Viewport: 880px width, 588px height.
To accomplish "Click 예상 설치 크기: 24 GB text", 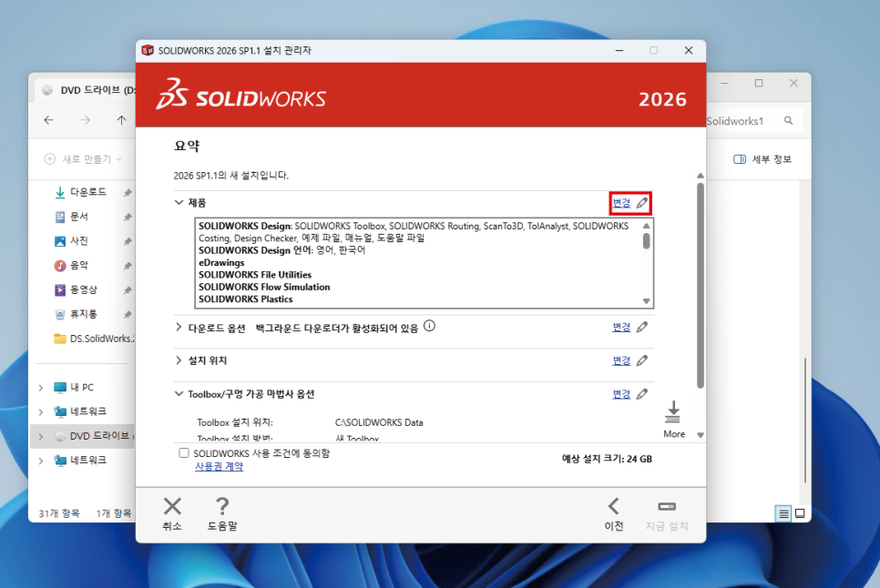I will [608, 459].
